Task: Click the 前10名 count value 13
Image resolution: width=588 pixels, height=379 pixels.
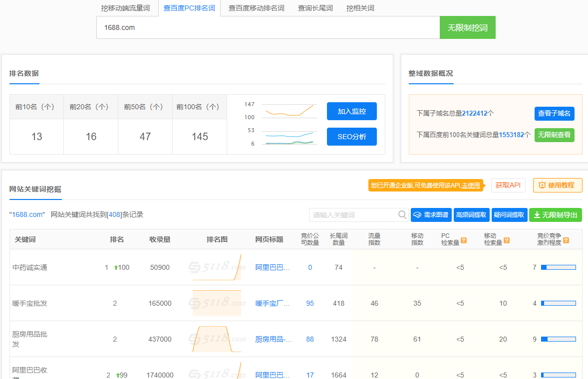Action: pos(37,137)
